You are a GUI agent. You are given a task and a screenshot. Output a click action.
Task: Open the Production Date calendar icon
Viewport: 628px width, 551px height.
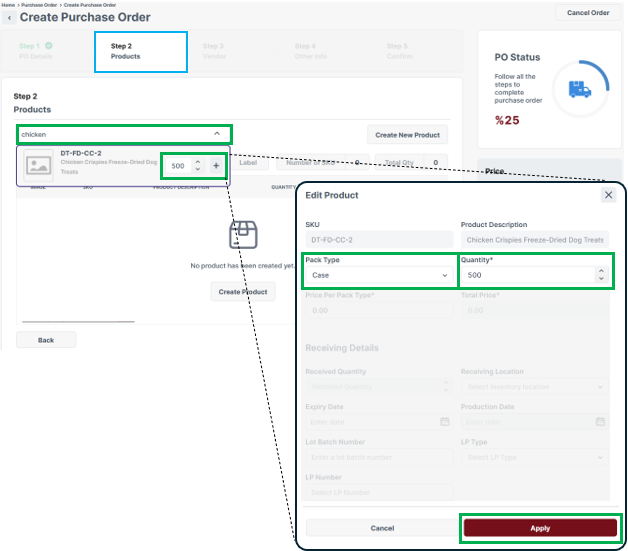[600, 422]
